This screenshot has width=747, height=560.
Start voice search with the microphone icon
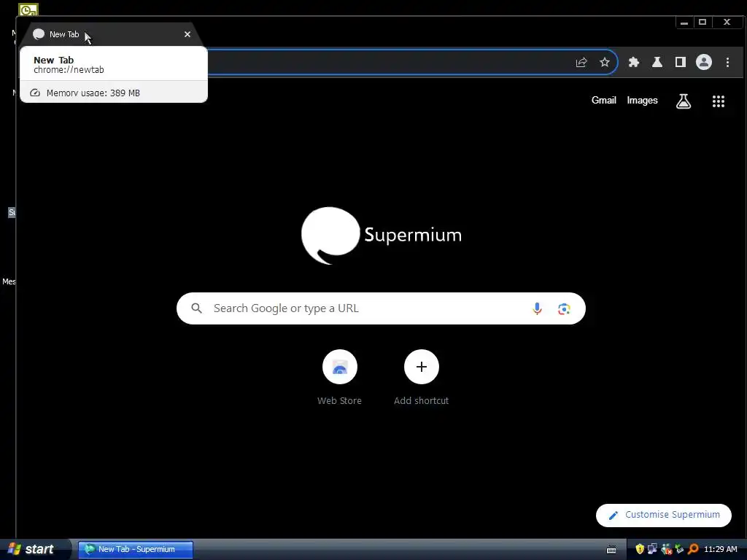(537, 308)
